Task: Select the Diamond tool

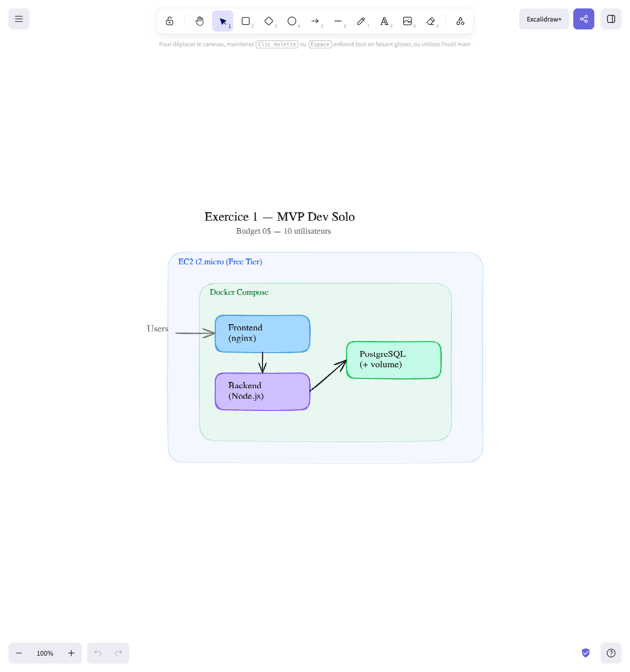Action: pyautogui.click(x=269, y=21)
